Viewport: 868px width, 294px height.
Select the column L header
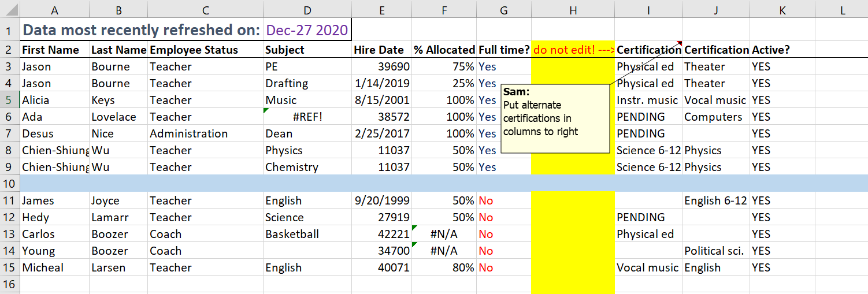(842, 10)
